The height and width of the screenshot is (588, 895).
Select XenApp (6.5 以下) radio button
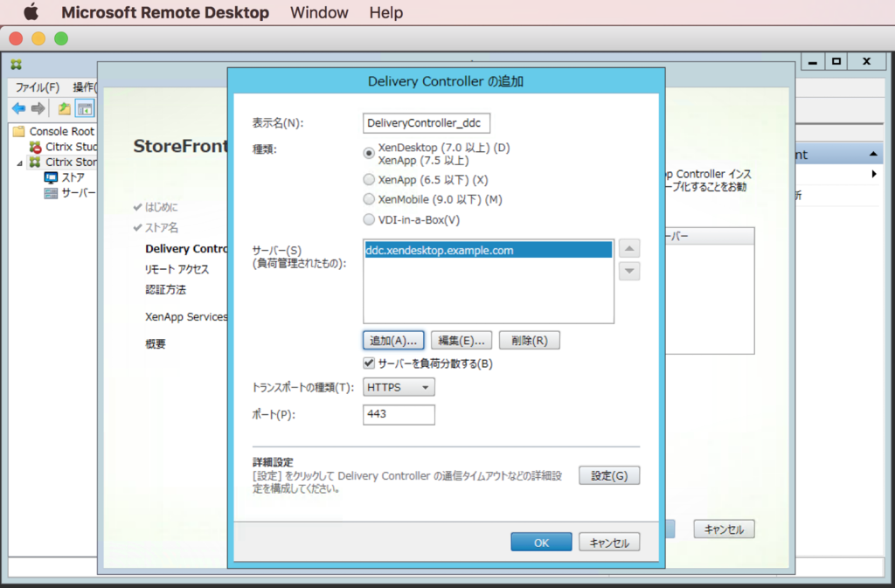(369, 180)
